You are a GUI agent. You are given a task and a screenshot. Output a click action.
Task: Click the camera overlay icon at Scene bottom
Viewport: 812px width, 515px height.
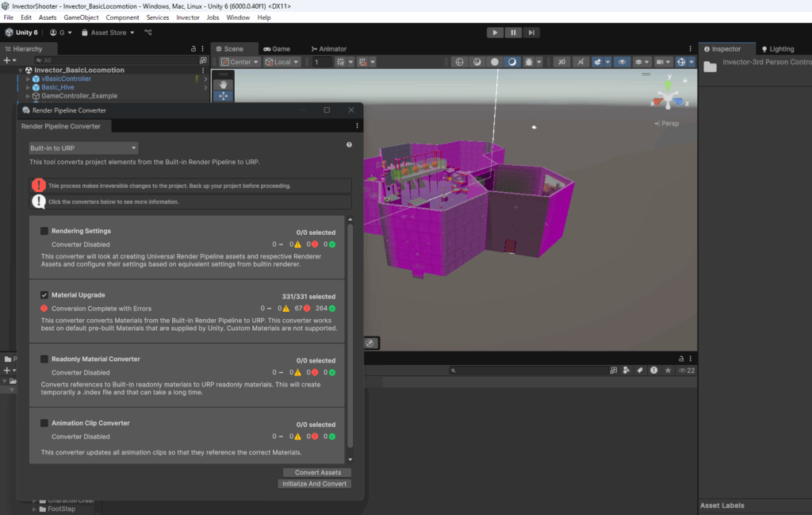click(370, 343)
